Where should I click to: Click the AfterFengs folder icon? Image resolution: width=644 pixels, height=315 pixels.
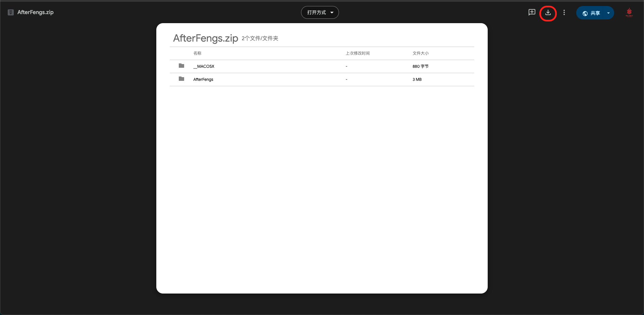[x=181, y=79]
